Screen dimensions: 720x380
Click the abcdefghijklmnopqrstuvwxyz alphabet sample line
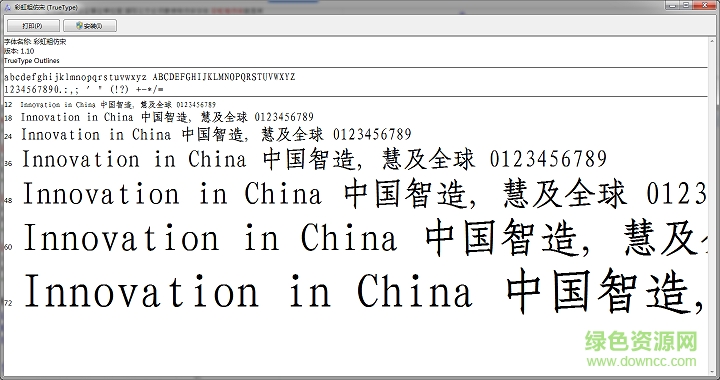[150, 77]
